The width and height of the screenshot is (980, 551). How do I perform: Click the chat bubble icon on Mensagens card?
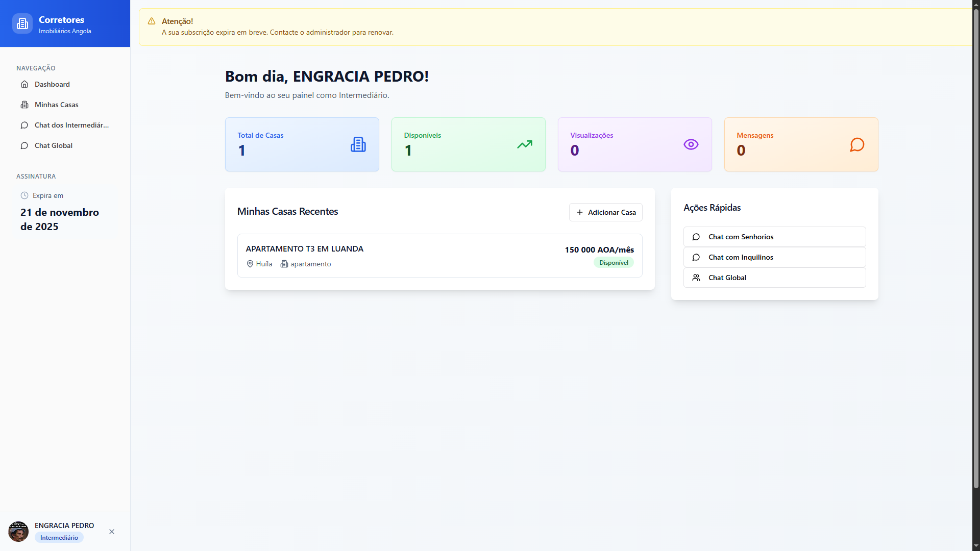[857, 144]
